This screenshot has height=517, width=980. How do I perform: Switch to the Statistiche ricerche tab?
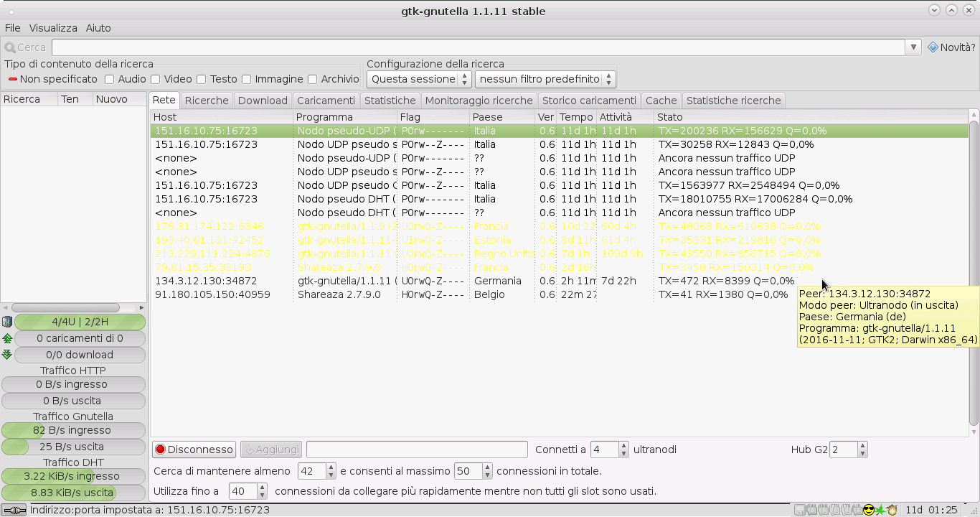[x=733, y=101]
